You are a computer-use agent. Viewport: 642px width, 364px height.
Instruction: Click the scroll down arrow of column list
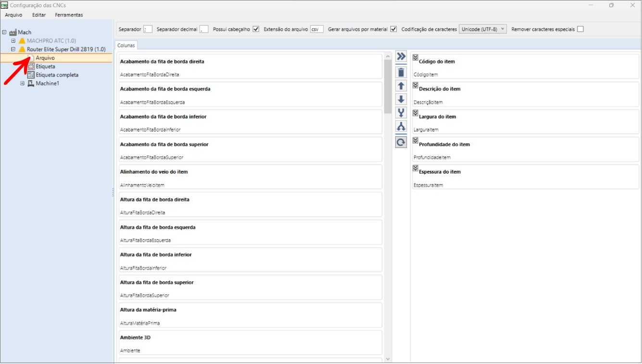pos(388,359)
